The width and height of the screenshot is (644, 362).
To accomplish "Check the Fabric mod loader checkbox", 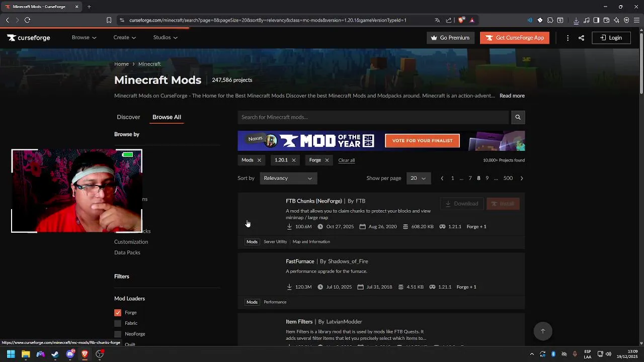I will pyautogui.click(x=118, y=323).
